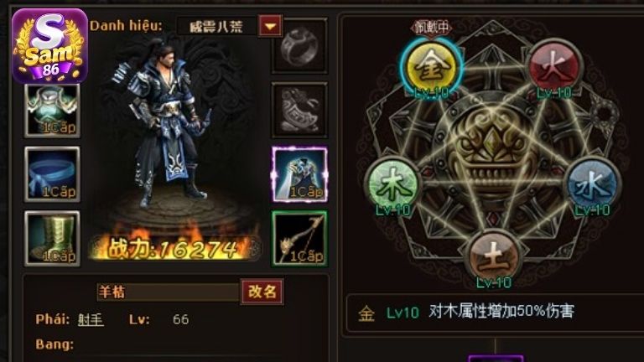Image resolution: width=644 pixels, height=362 pixels.
Task: Click the blue belt equipment slot
Action: 52,174
